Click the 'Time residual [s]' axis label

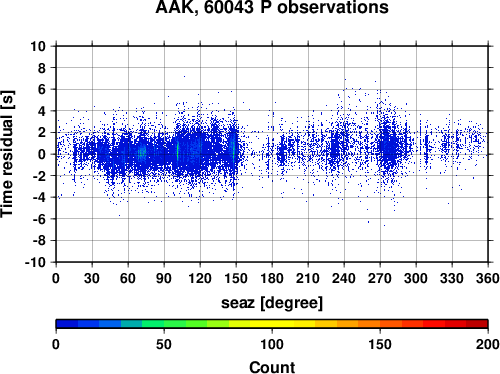coord(7,154)
